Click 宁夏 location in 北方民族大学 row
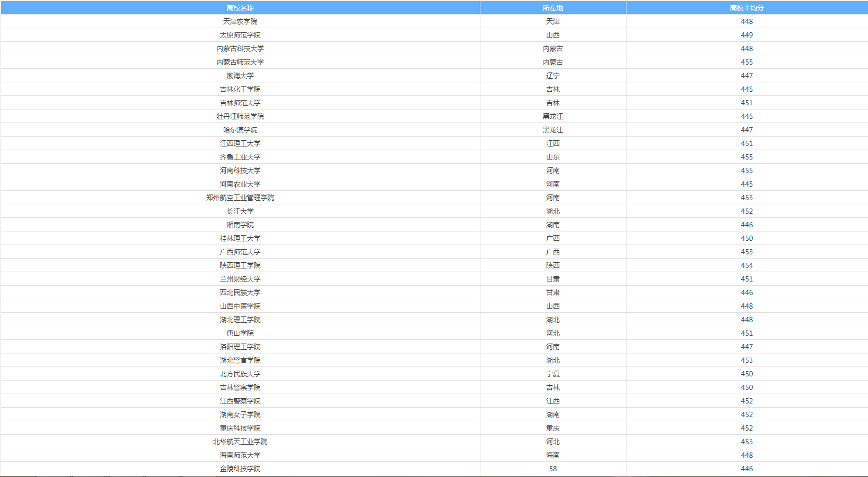Image resolution: width=868 pixels, height=477 pixels. coord(553,374)
